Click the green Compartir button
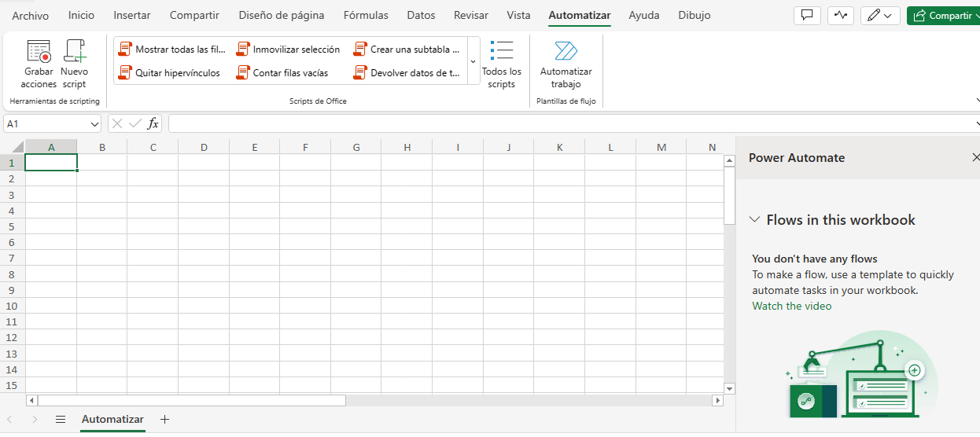Viewport: 980px width, 437px height. 943,16
